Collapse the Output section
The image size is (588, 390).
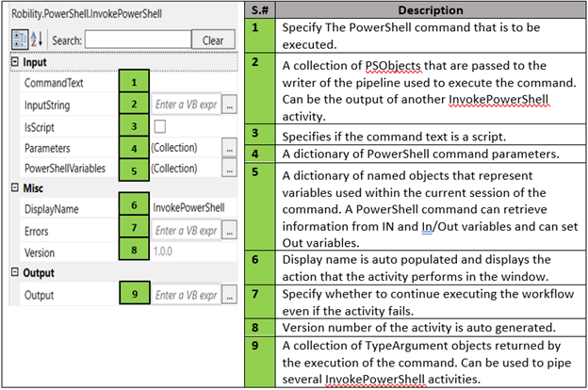click(14, 274)
